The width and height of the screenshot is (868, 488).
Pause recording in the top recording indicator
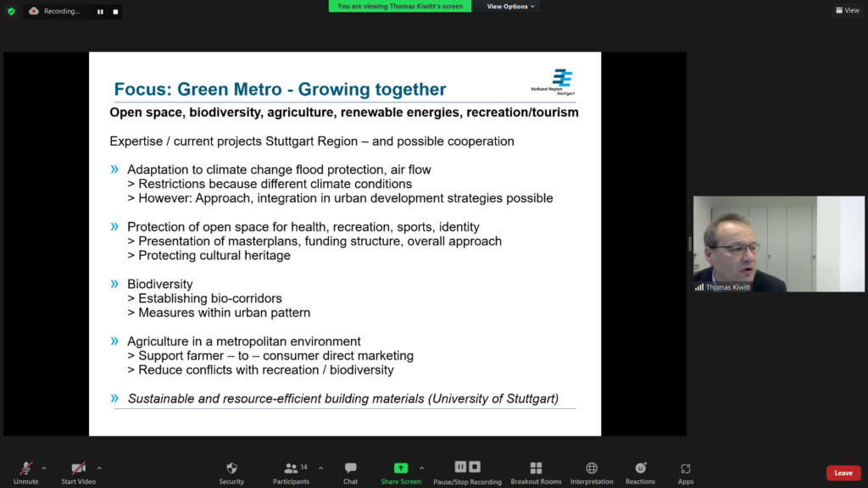click(100, 12)
